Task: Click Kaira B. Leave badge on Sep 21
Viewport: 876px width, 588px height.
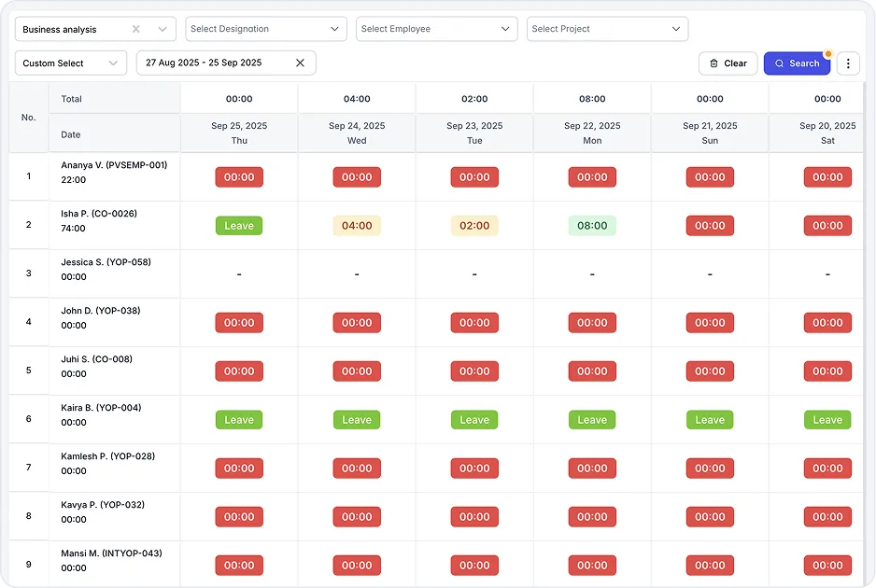Action: 710,419
